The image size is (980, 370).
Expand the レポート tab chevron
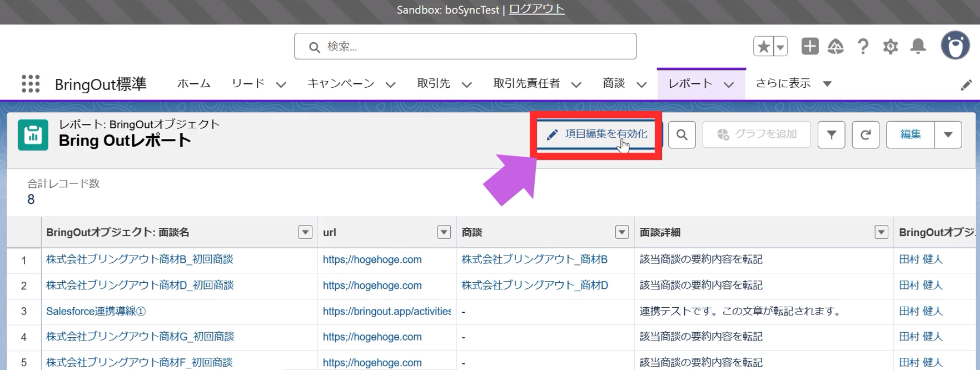pos(729,84)
